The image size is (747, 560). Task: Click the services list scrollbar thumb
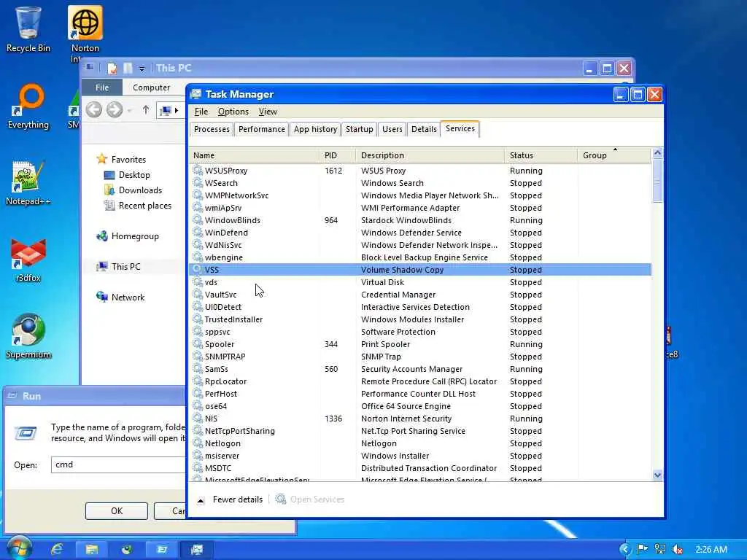point(657,181)
